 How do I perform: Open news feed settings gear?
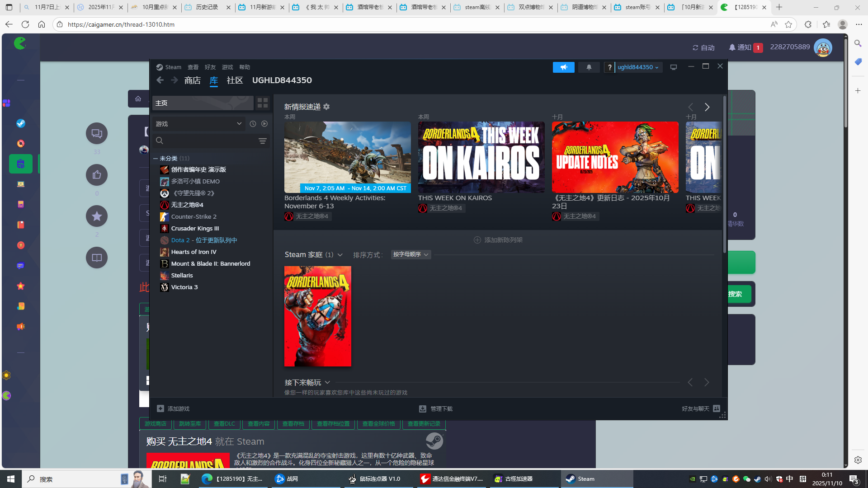coord(326,107)
